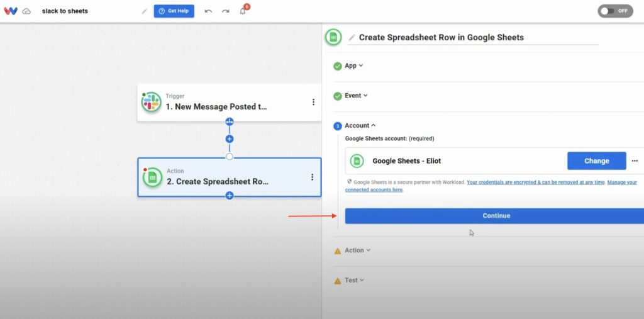Click the warning icon beside Action
This screenshot has width=644, height=319.
click(x=338, y=251)
